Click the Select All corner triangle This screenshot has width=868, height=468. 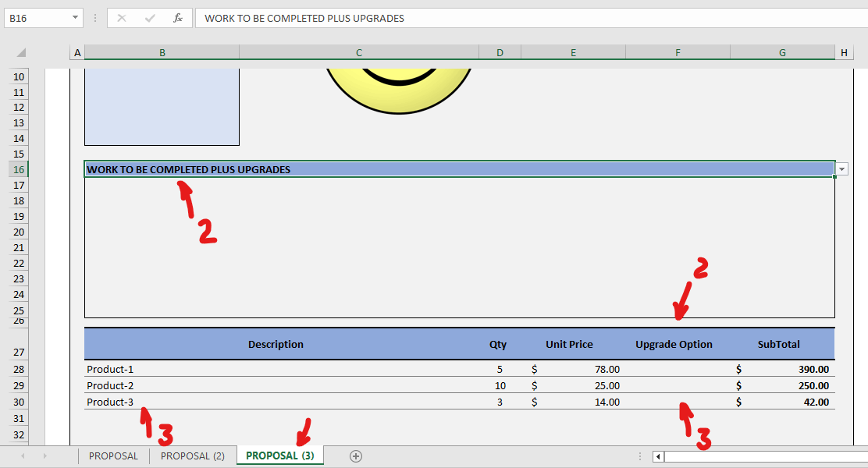[21, 52]
